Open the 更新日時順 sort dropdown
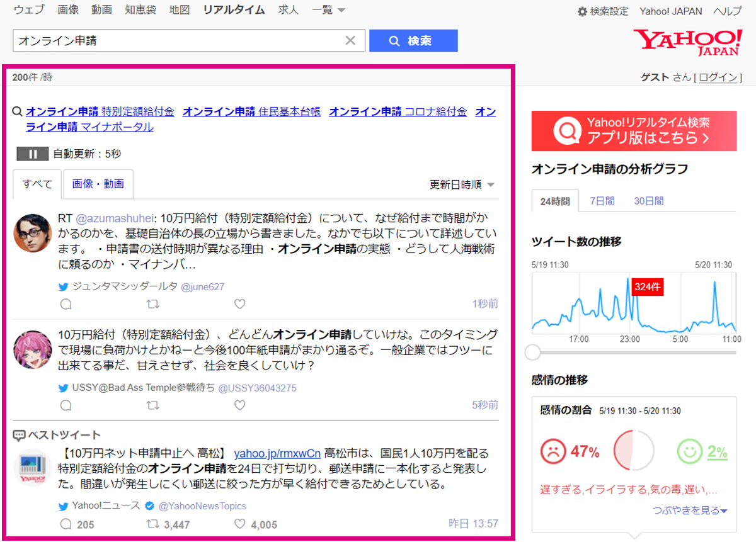Image resolution: width=756 pixels, height=542 pixels. pos(462,184)
